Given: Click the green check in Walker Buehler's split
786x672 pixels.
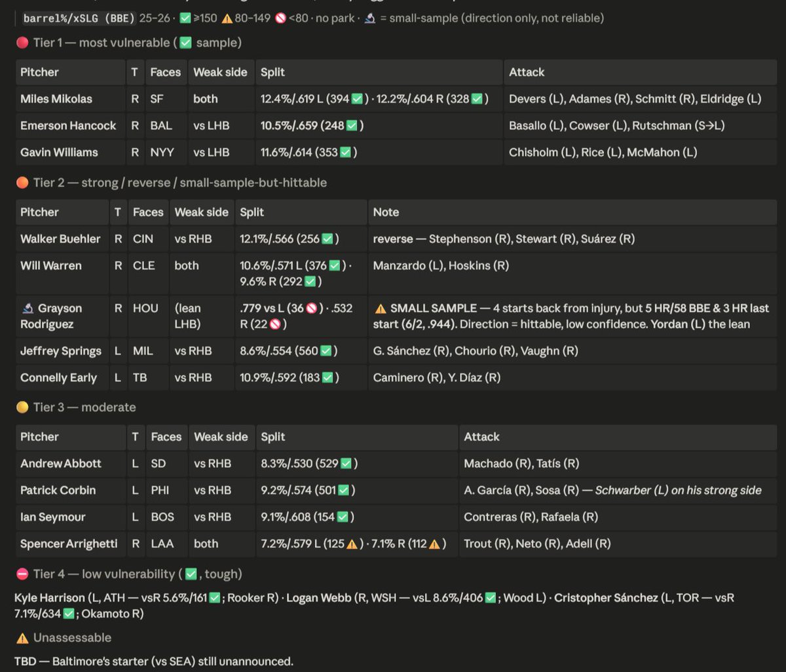Looking at the screenshot, I should click(326, 239).
